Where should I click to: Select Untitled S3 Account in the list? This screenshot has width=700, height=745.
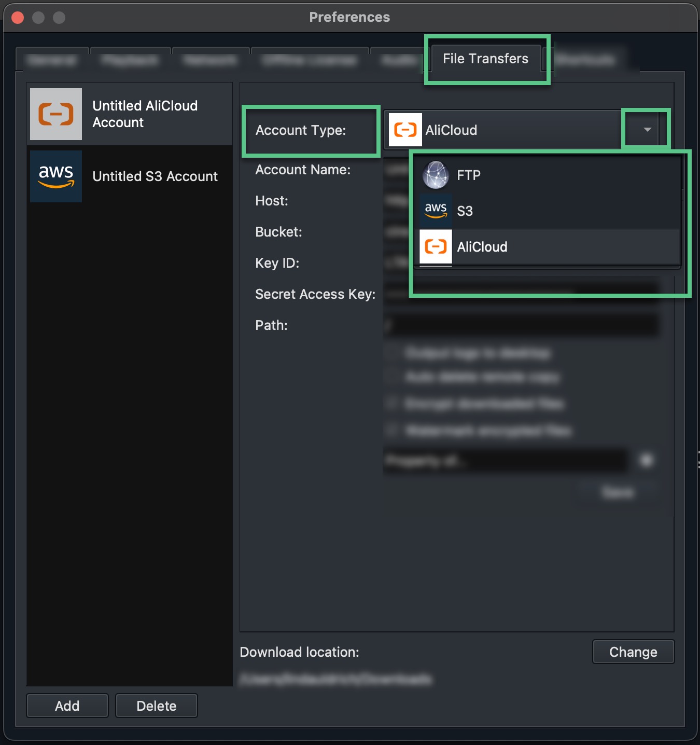tap(130, 176)
